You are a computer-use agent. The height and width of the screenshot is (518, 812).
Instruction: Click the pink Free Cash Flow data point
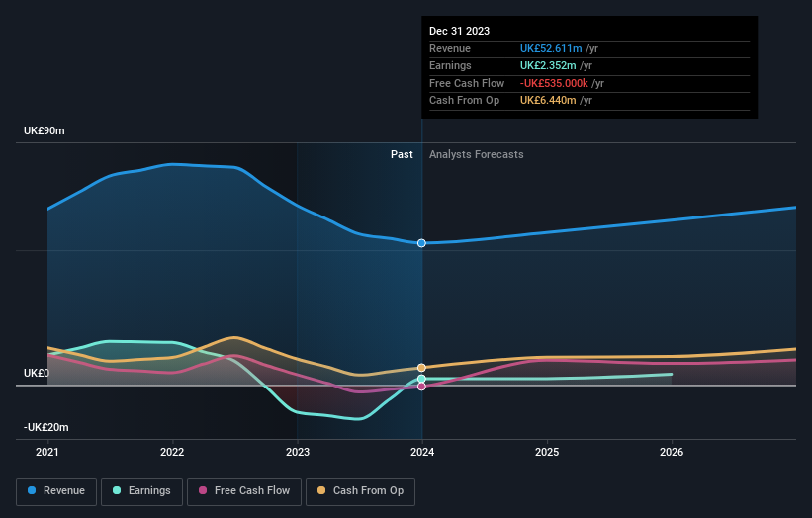[x=421, y=387]
